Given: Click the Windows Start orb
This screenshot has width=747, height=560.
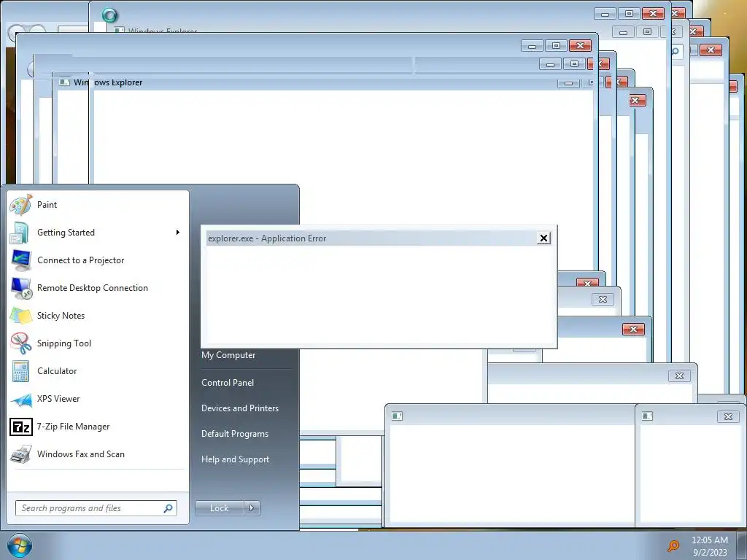Looking at the screenshot, I should click(20, 545).
